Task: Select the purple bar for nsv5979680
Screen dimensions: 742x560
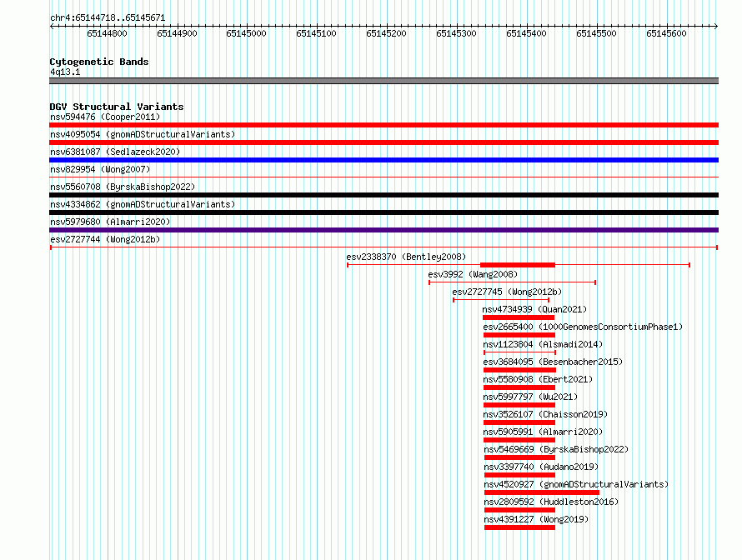Action: [384, 230]
